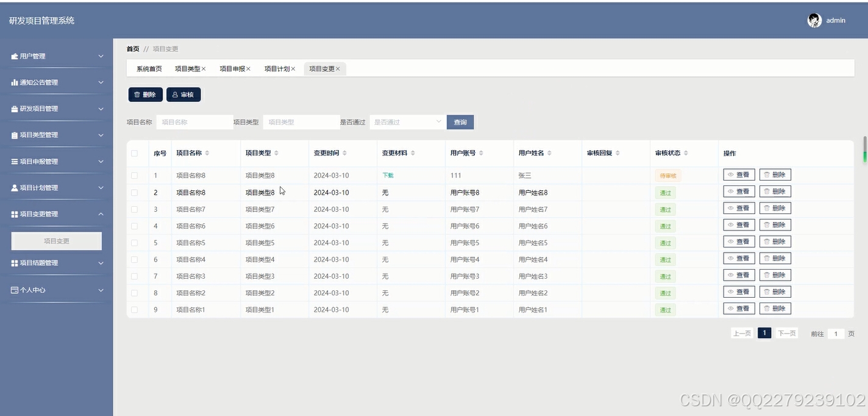868x416 pixels.
Task: Check the select-all checkbox in the table header
Action: 135,153
